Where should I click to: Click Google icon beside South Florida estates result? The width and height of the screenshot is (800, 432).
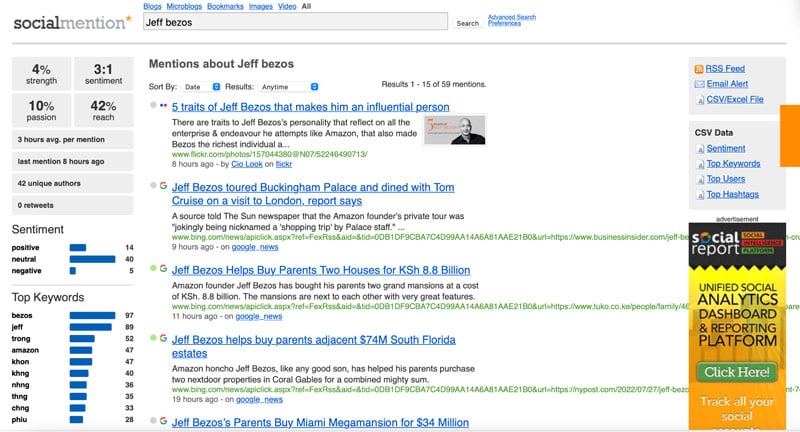pyautogui.click(x=163, y=338)
